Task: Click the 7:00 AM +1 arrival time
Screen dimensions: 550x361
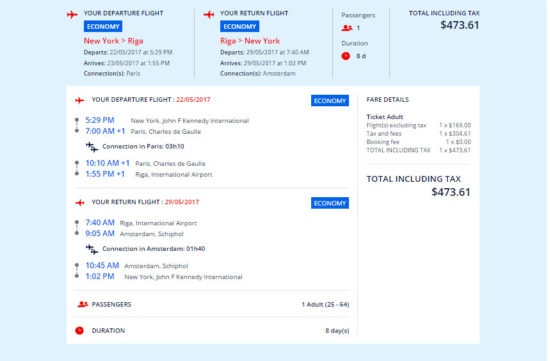Action: pos(105,131)
